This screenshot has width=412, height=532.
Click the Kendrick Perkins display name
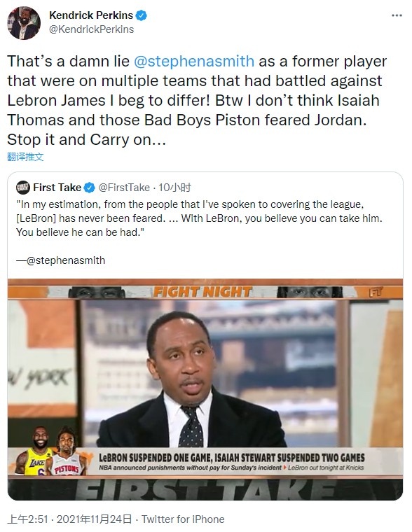coord(91,15)
